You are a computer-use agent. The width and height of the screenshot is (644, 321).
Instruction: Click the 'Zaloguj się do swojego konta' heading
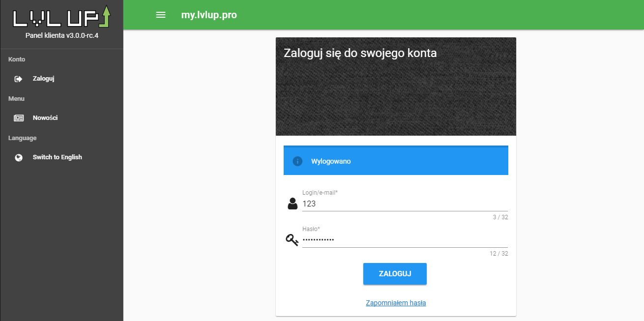click(360, 53)
